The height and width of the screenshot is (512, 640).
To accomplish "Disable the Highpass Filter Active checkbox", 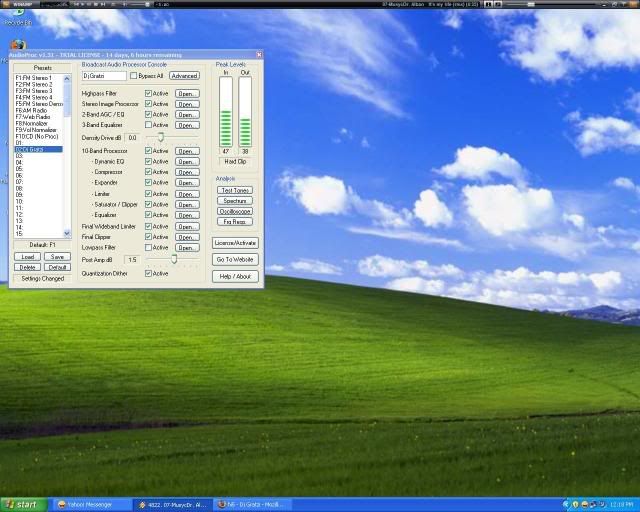I will [x=149, y=93].
